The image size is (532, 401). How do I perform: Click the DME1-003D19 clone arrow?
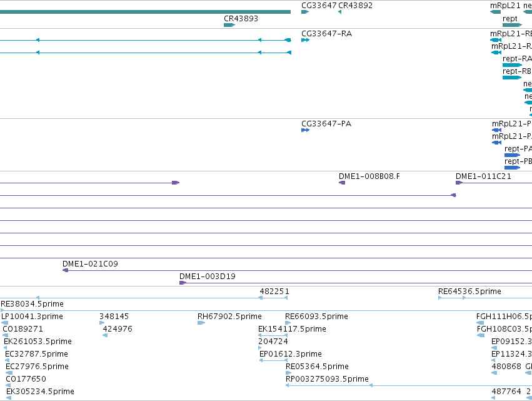[183, 283]
